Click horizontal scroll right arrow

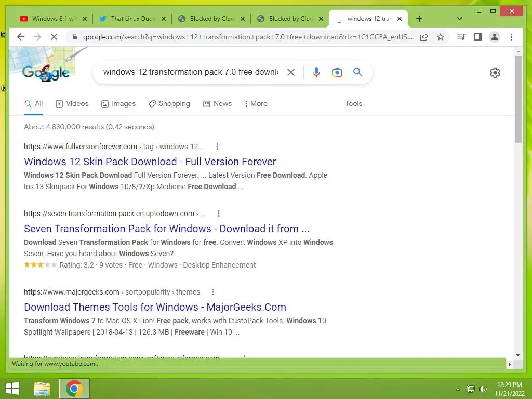point(509,364)
